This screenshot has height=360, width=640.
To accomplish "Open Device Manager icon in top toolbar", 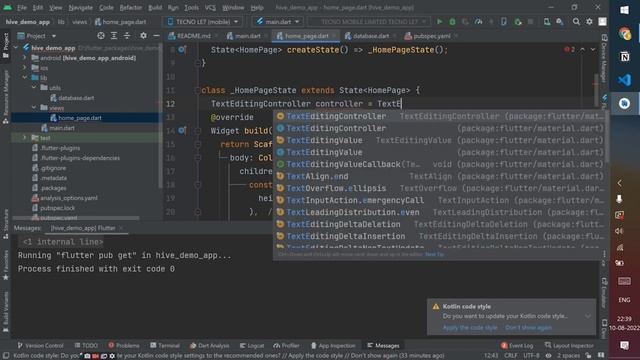I will [547, 22].
